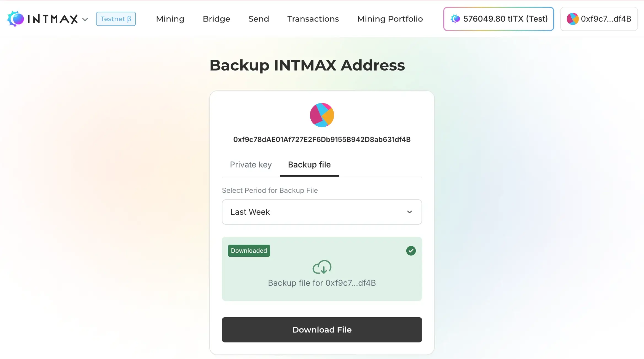Click the tITX token icon in balance display
This screenshot has height=359, width=644.
point(455,19)
